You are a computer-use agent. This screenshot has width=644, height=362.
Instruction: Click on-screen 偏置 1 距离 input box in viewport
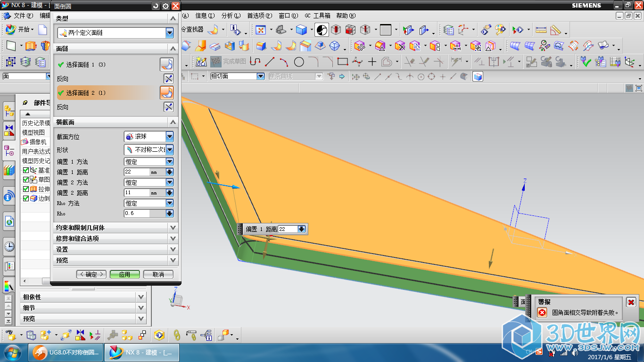288,229
